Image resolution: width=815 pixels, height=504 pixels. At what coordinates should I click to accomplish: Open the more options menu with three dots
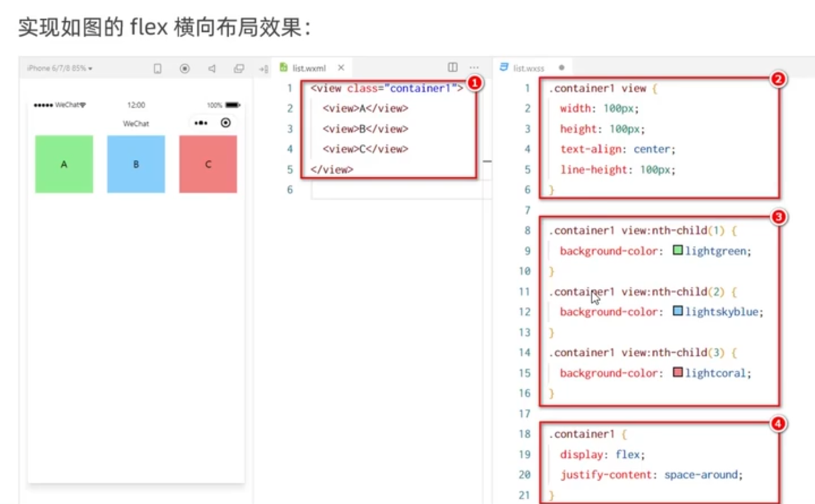coord(475,67)
